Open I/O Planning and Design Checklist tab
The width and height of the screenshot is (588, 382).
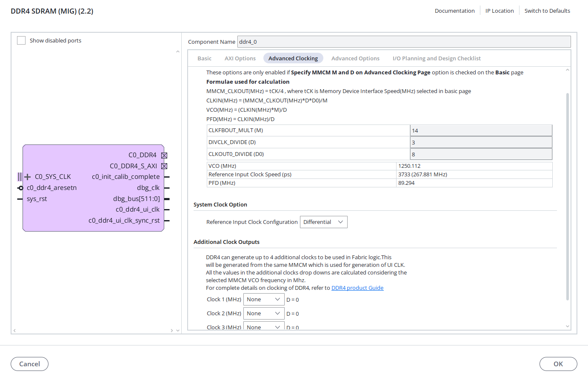pos(437,58)
